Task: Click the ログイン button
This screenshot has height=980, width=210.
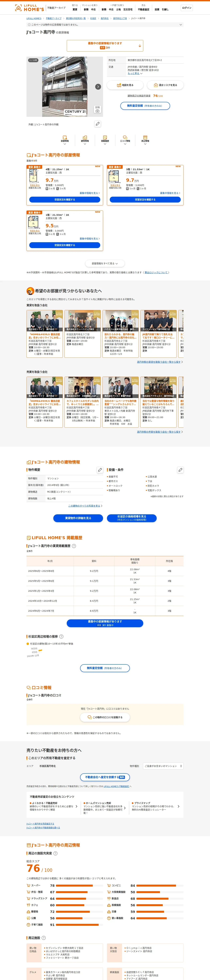Action: coord(187,8)
